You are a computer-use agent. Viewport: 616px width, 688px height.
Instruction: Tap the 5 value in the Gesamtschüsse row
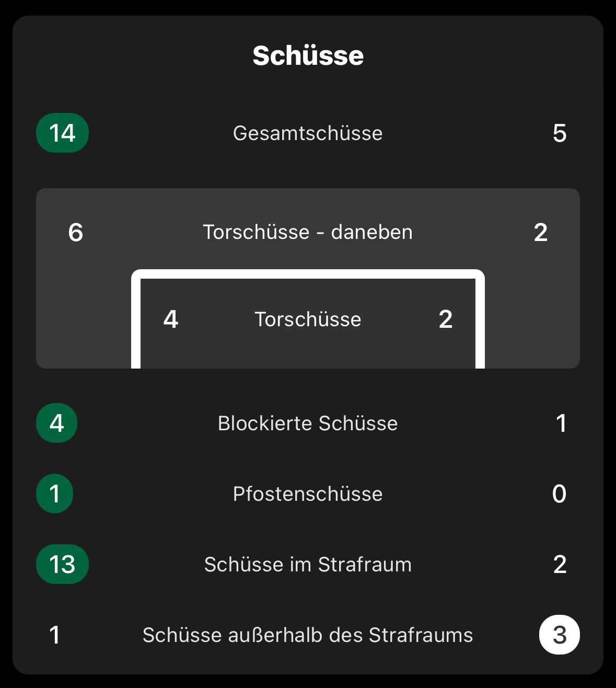point(560,133)
